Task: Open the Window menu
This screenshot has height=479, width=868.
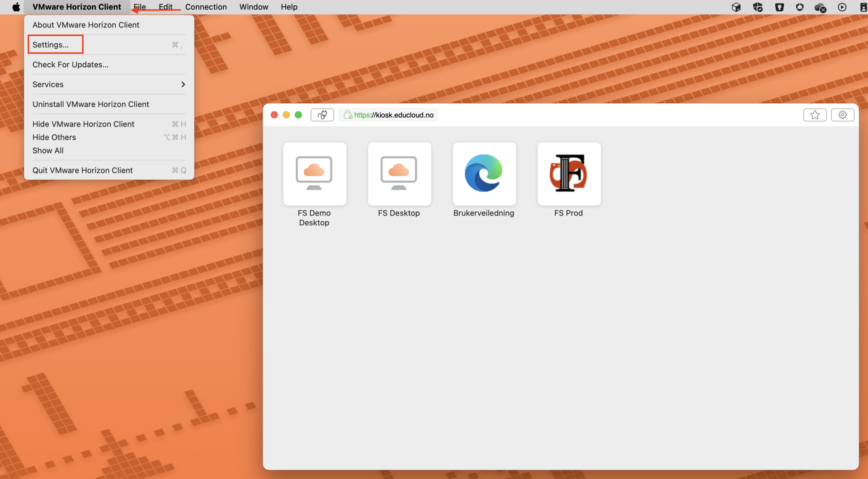Action: tap(254, 7)
